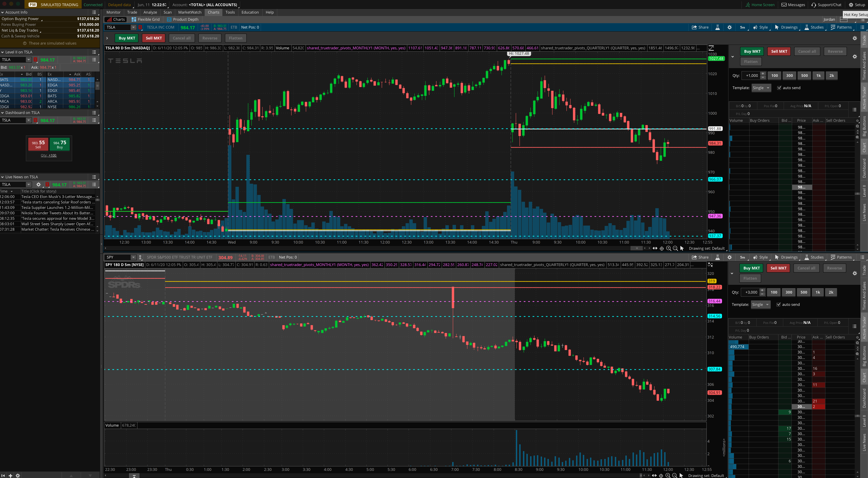Image resolution: width=868 pixels, height=478 pixels.
Task: Zoom out on the TSLA chart
Action: 675,248
